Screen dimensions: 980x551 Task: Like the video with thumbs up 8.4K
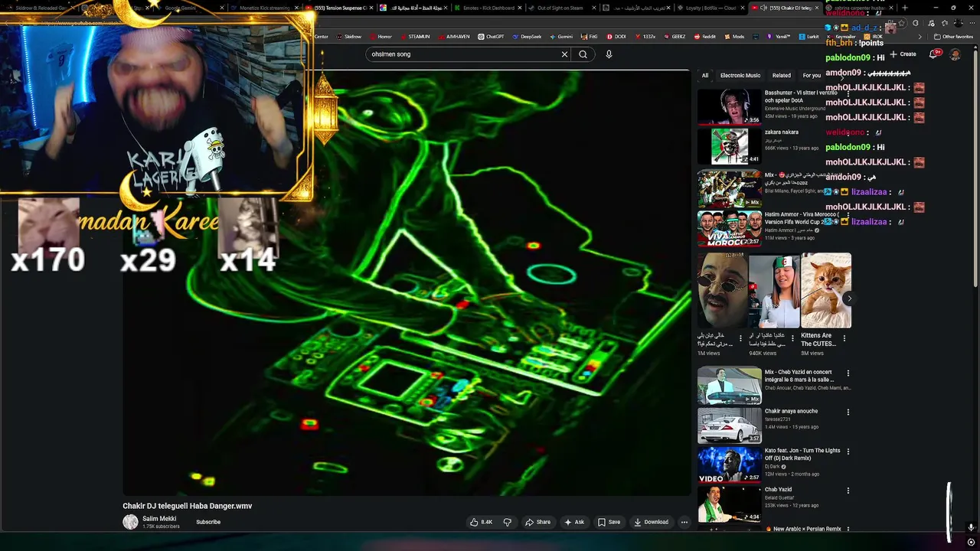point(481,522)
